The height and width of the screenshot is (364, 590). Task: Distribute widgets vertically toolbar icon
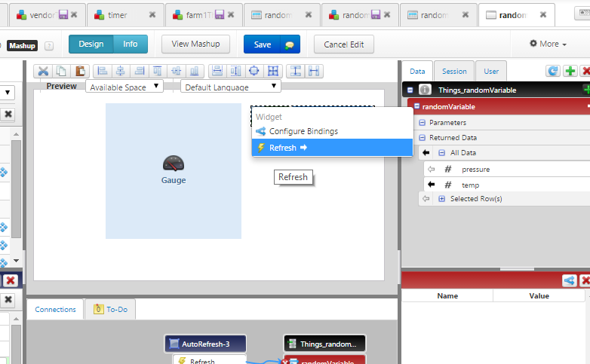[296, 71]
